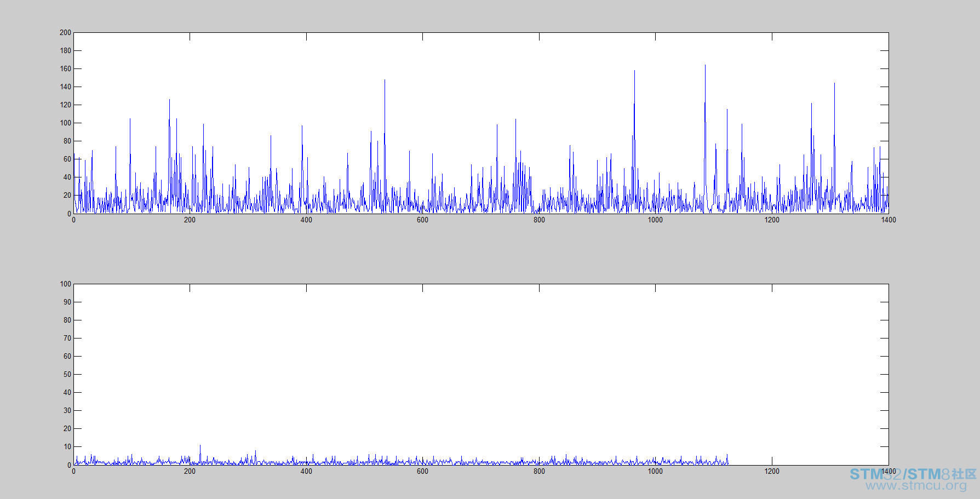The image size is (980, 499).
Task: Pick y-axis label 40 on lower plot
Action: coord(67,392)
